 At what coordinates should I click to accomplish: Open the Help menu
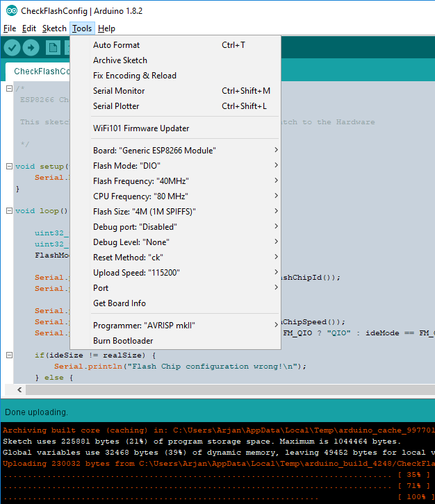click(106, 28)
